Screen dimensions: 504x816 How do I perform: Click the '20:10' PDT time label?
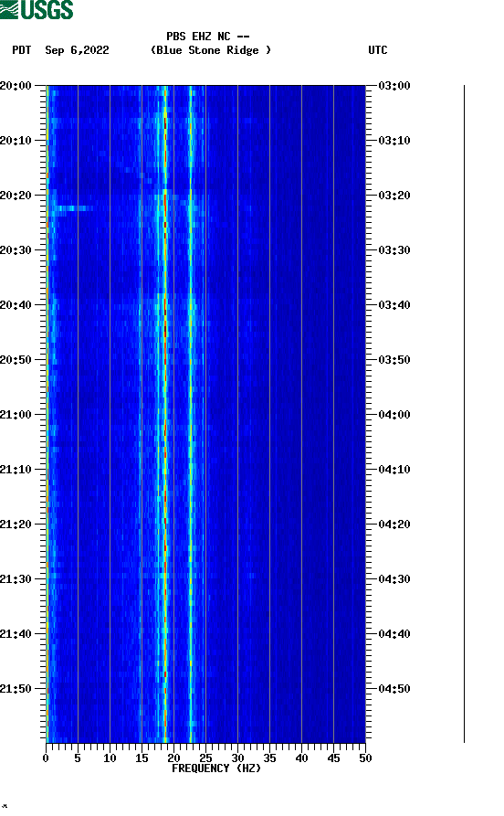point(16,141)
